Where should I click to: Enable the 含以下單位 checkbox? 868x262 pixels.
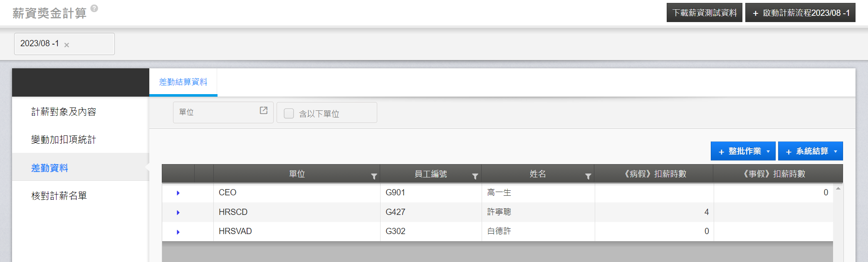coord(289,113)
